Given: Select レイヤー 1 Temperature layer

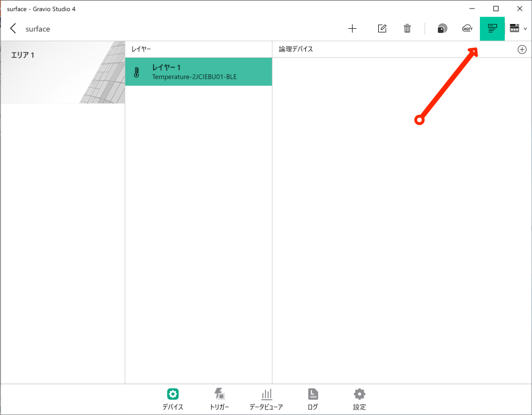Looking at the screenshot, I should coord(198,72).
